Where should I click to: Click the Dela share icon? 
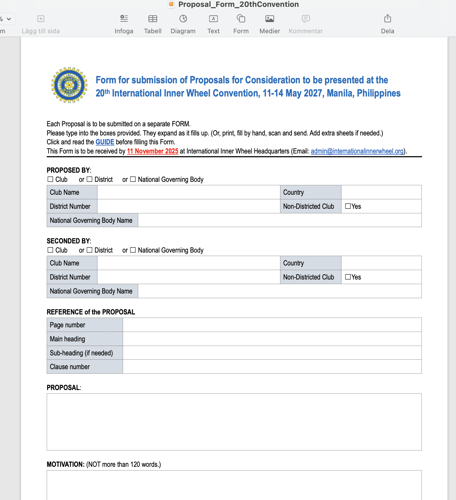coord(387,19)
